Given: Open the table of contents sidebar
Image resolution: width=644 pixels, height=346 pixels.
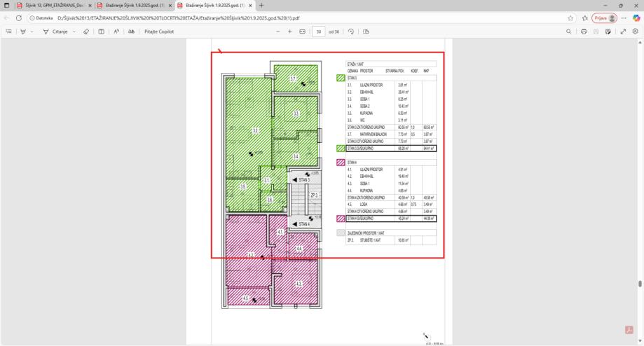Looking at the screenshot, I should tap(8, 32).
